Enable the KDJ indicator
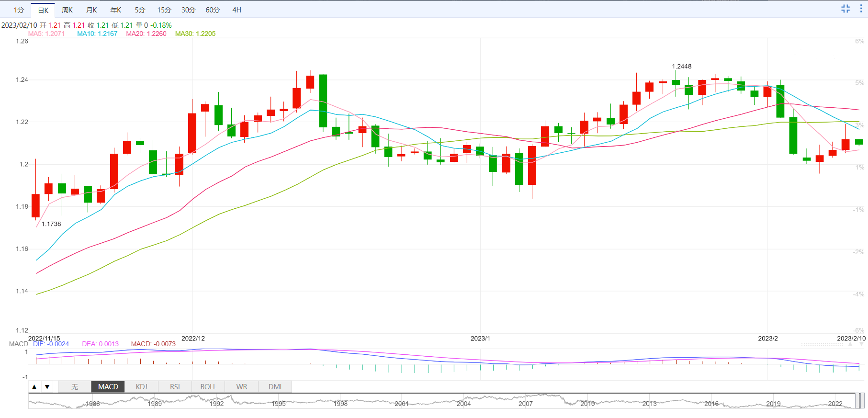Image resolution: width=868 pixels, height=418 pixels. 141,387
